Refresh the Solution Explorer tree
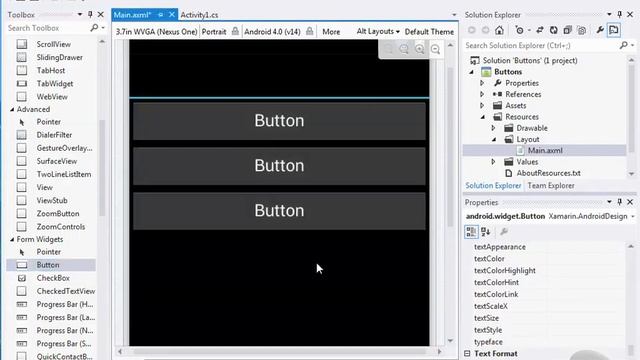640x360 pixels. point(553,30)
